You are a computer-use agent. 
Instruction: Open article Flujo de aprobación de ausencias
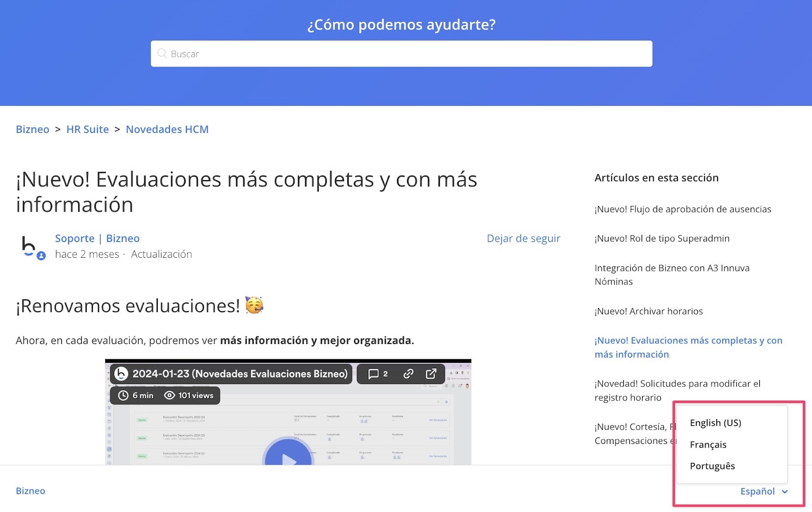[x=683, y=209]
